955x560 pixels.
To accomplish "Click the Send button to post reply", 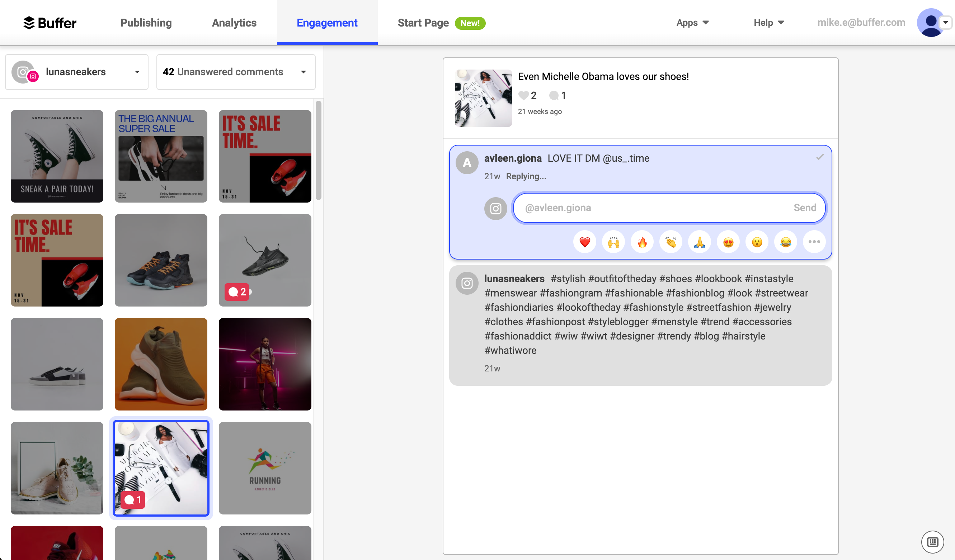I will pos(805,208).
